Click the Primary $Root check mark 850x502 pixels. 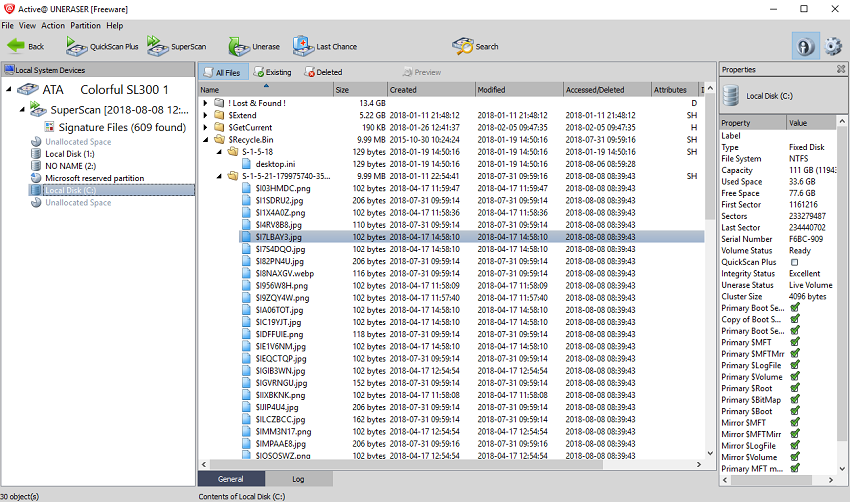(795, 388)
